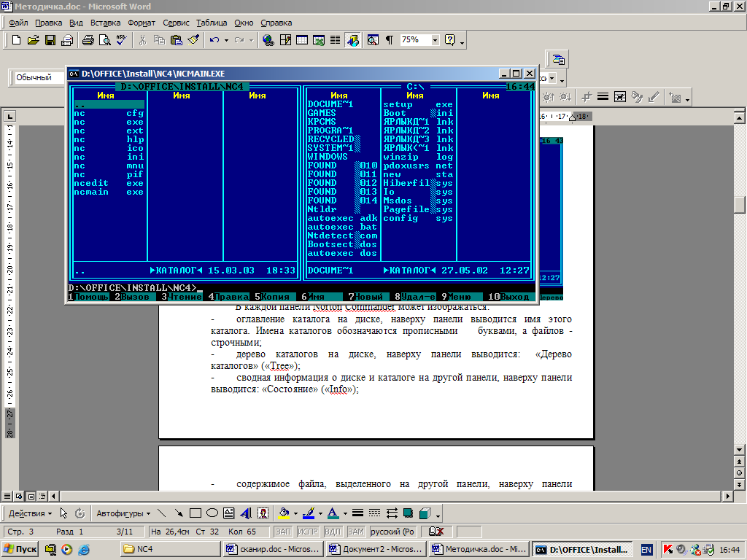Insert WordArt from the Drawing toolbar
The width and height of the screenshot is (747, 560).
[246, 513]
